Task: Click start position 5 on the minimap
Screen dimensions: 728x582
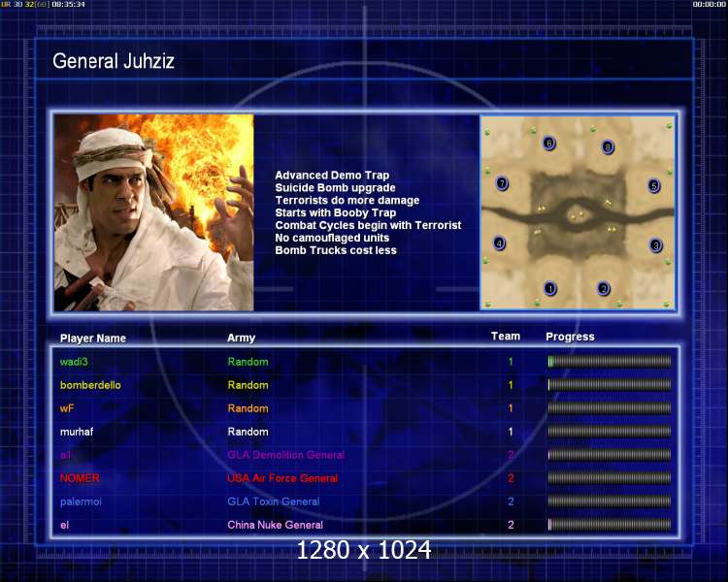Action: pos(653,186)
